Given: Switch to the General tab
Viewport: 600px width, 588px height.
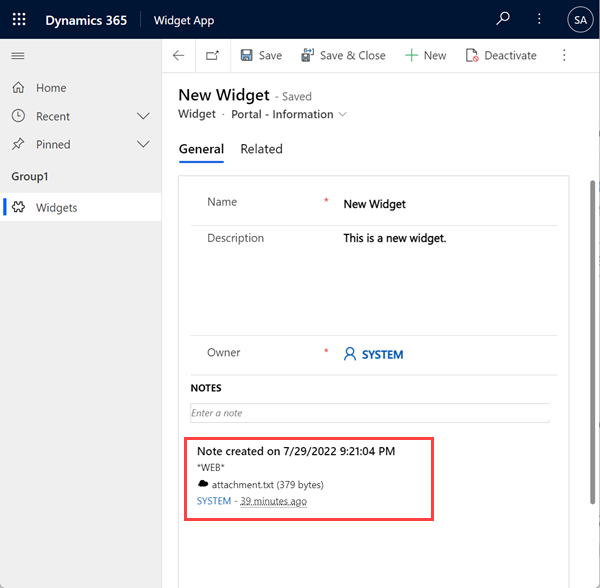Looking at the screenshot, I should point(201,149).
